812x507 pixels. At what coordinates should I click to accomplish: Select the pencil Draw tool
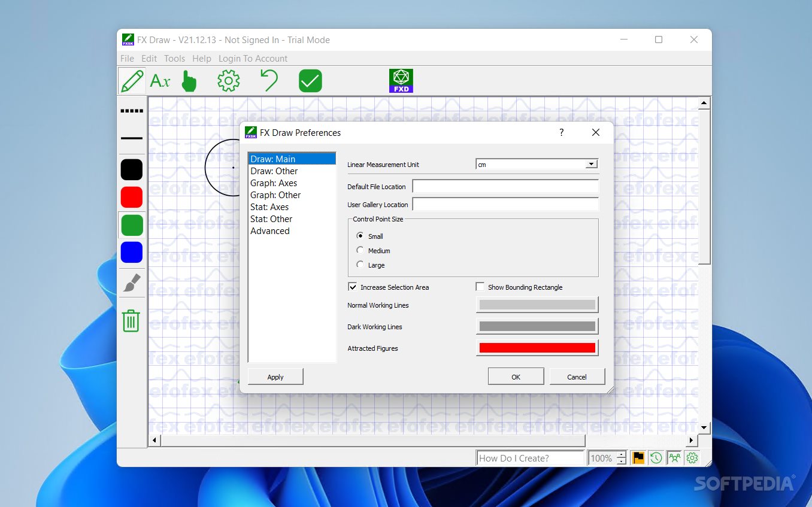point(132,81)
